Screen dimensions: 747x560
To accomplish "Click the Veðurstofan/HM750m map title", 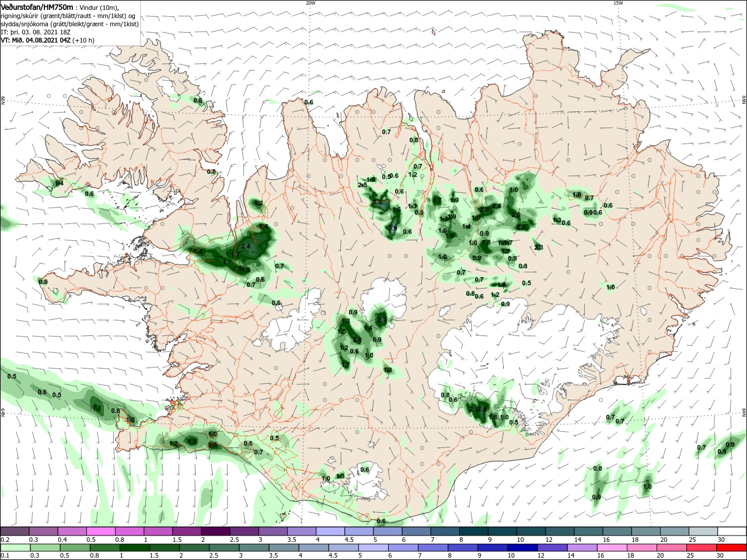I will [x=37, y=7].
